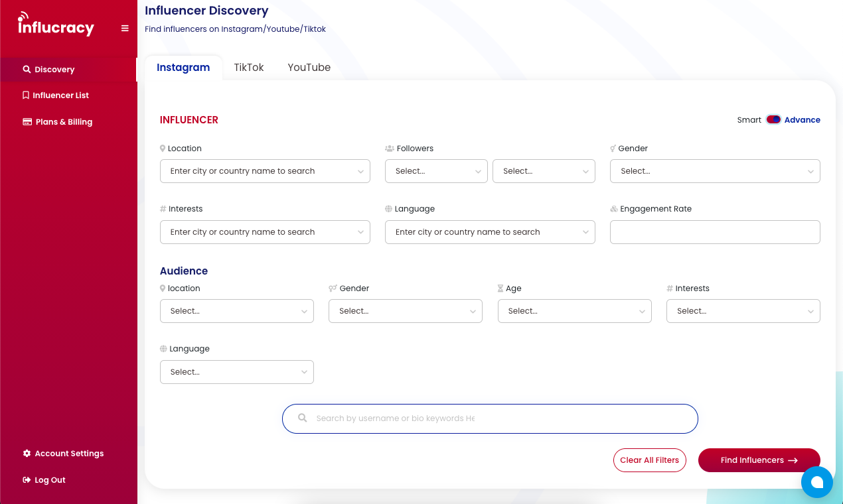Expand the Audience Language dropdown

pyautogui.click(x=236, y=372)
